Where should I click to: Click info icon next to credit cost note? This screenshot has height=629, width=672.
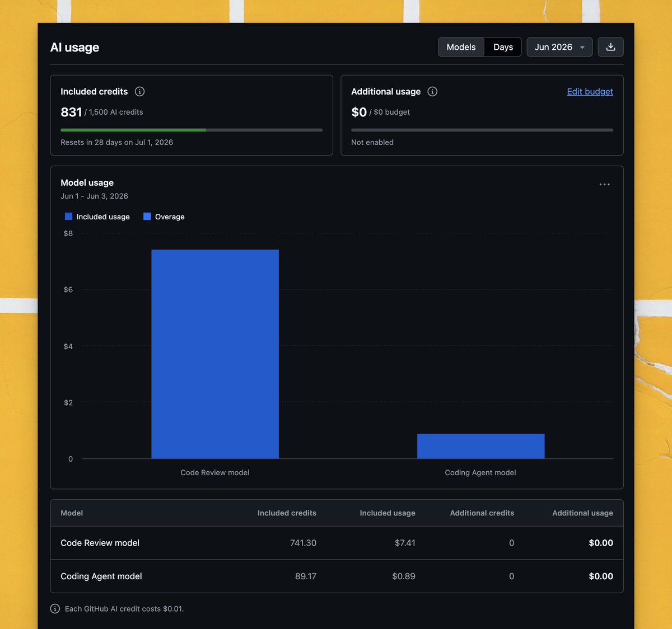tap(55, 608)
